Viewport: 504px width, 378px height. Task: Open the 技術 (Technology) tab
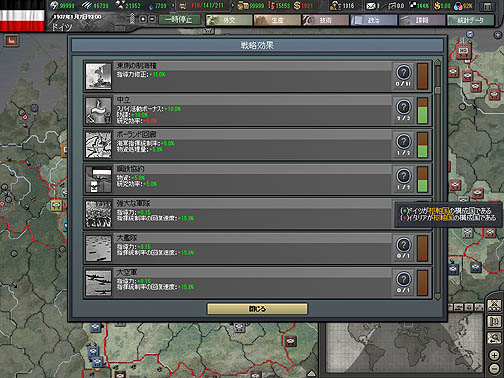click(x=325, y=20)
